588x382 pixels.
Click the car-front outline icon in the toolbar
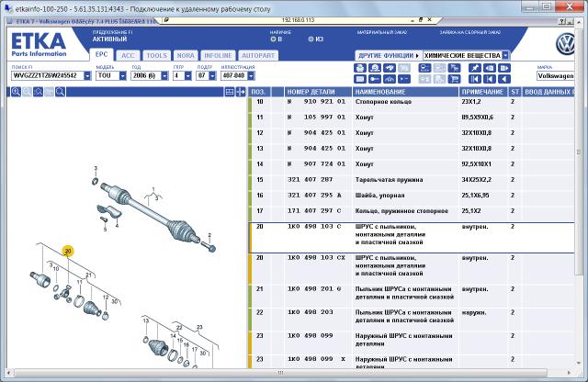pos(390,79)
